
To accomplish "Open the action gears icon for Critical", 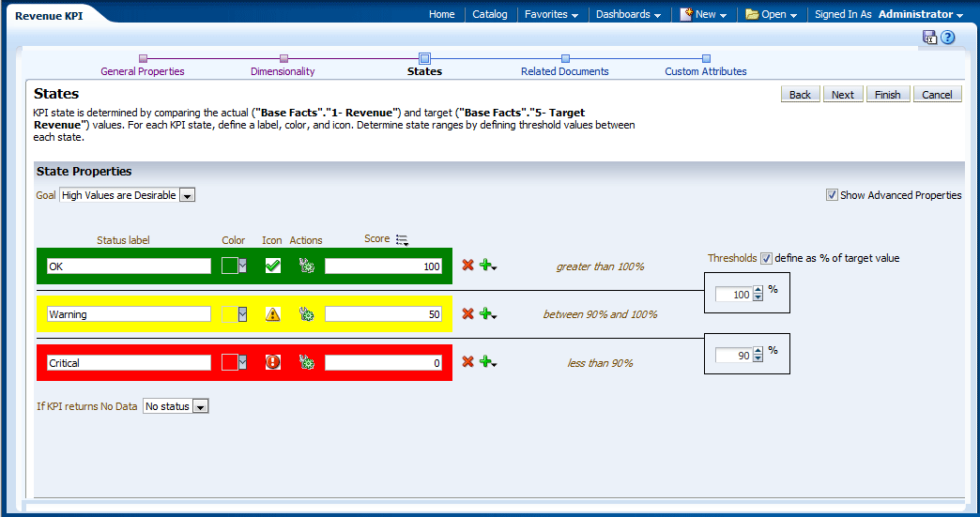I will [306, 362].
